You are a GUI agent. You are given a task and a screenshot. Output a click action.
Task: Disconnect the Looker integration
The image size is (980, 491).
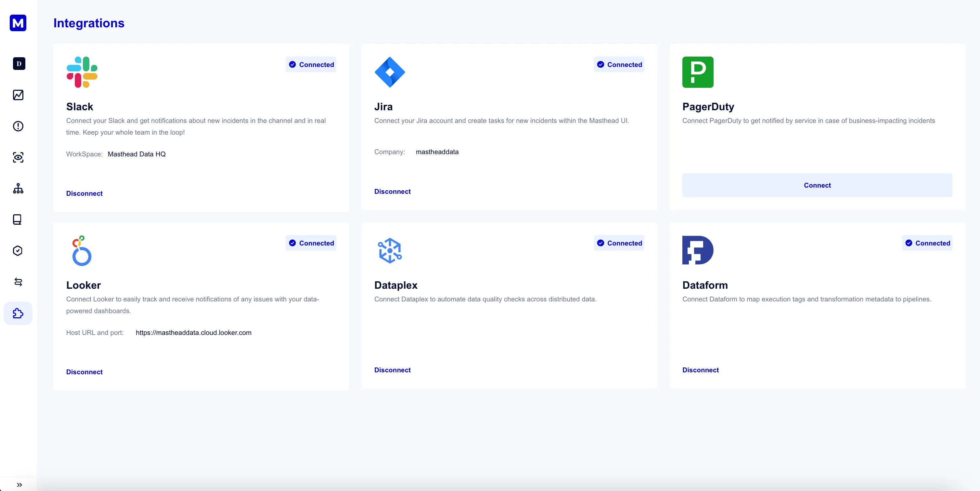tap(84, 372)
